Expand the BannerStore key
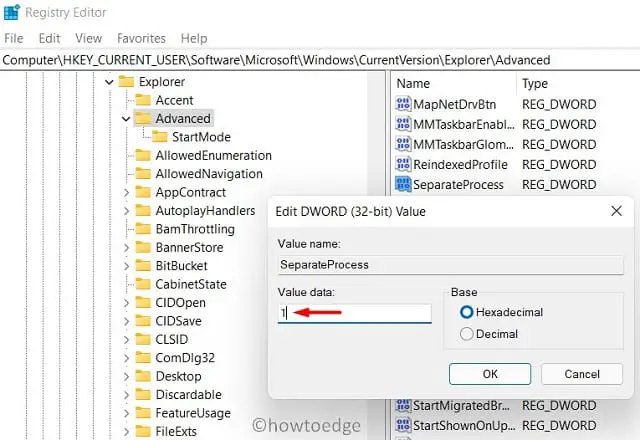Viewport: 640px width, 440px height. (x=126, y=247)
